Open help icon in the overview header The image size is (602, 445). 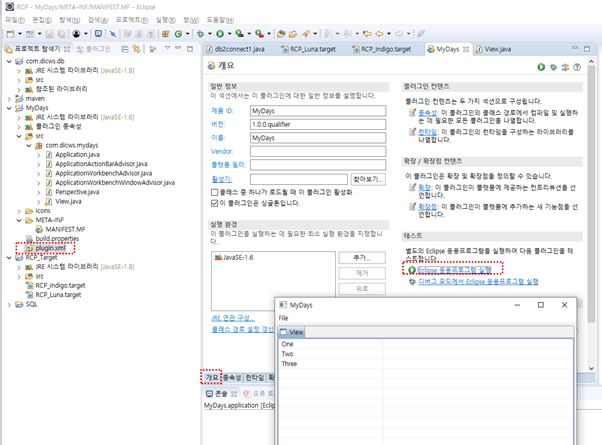[x=577, y=67]
